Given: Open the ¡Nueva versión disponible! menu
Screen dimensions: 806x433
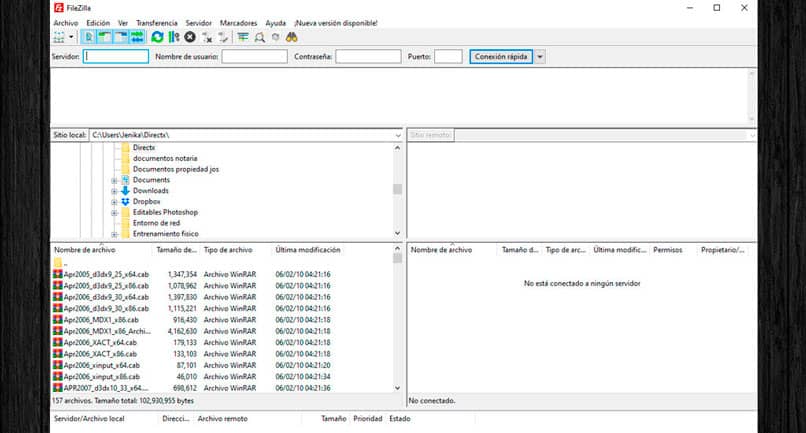Looking at the screenshot, I should [x=336, y=23].
